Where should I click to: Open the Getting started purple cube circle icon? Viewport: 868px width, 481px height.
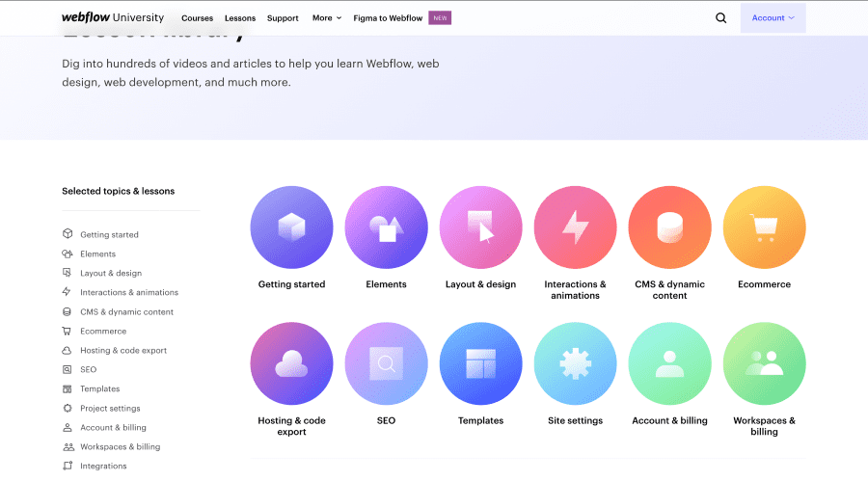point(291,227)
